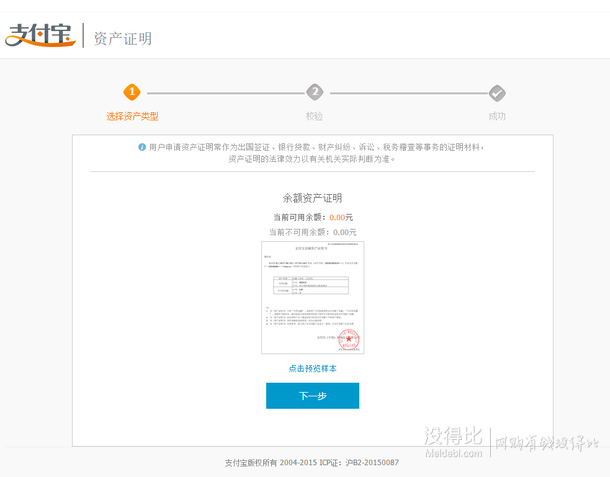Screen dimensions: 610x477
Task: Click the 余额资产证明 heading
Action: 312,198
